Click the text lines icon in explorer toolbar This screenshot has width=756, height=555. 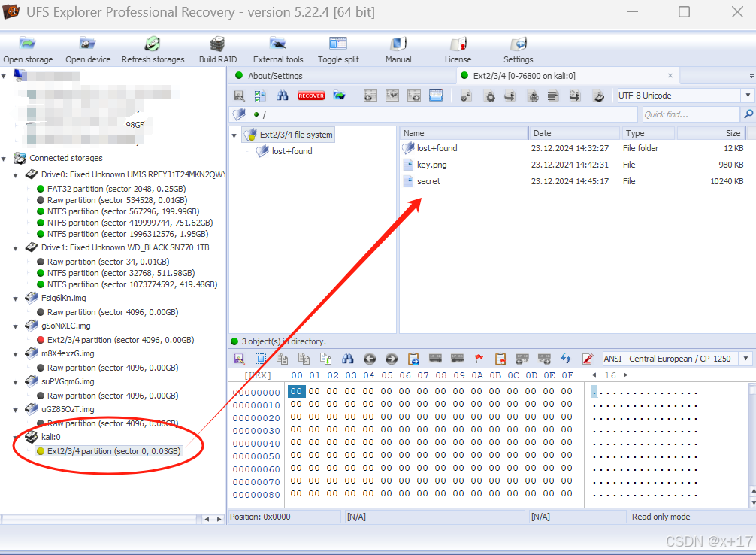[x=552, y=96]
